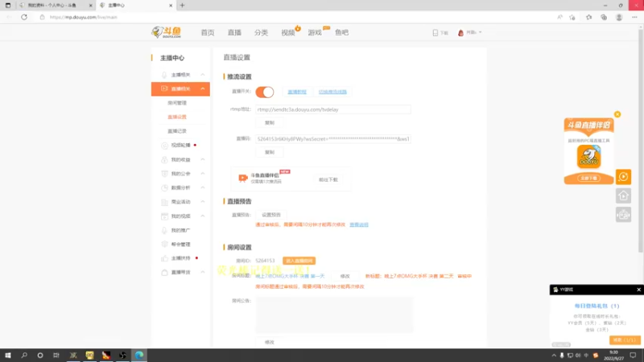Expand the 主播相关 sidebar section
This screenshot has width=644, height=362.
(180, 75)
